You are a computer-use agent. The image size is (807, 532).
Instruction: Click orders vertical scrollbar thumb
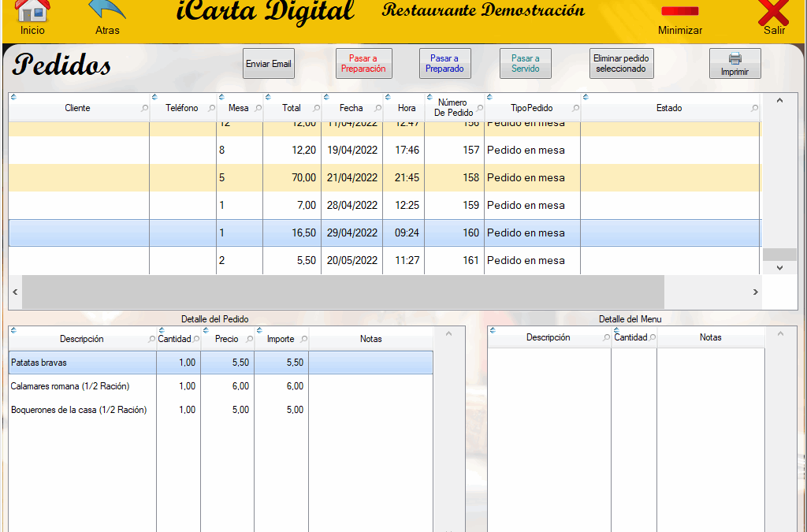779,254
